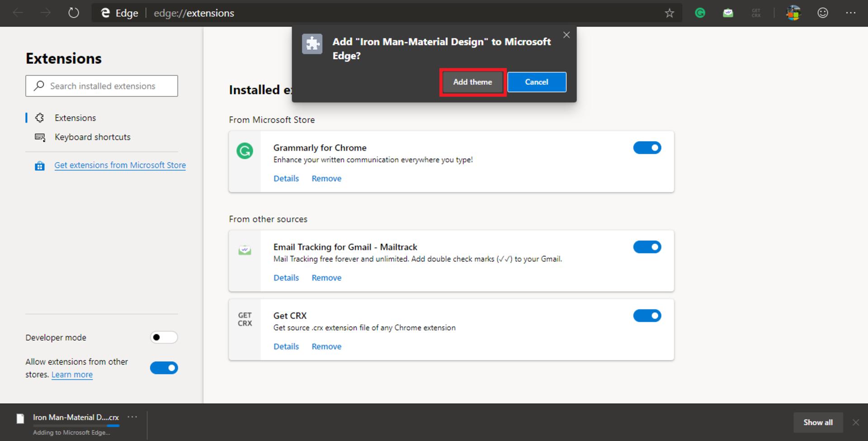Click the Grammarly icon in the toolbar

[700, 13]
